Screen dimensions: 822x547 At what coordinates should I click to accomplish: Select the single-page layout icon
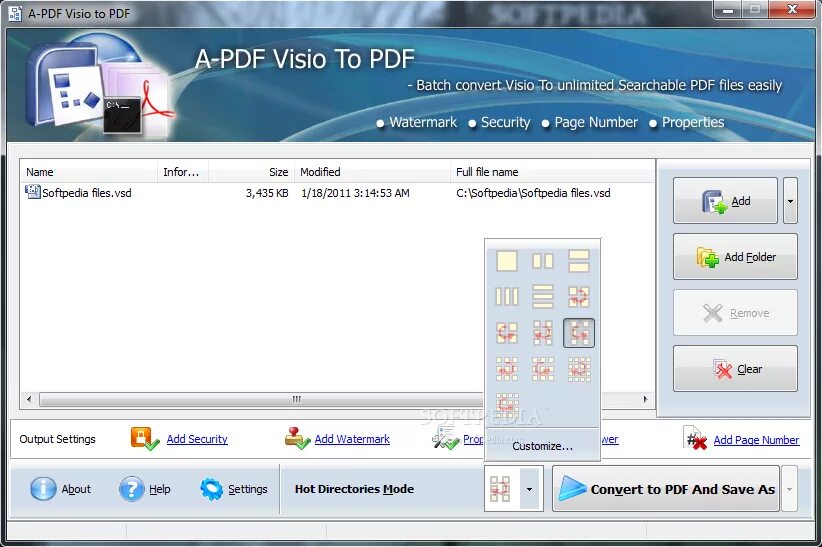(x=507, y=261)
